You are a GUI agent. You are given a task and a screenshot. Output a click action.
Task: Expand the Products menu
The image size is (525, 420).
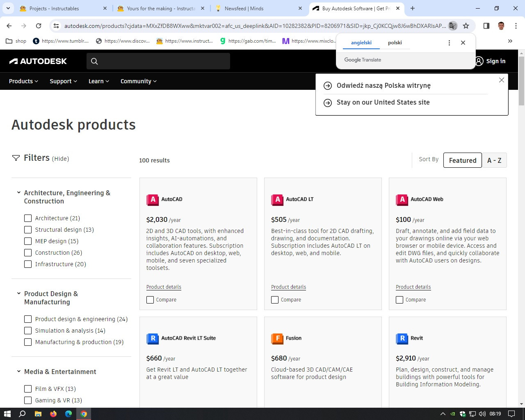pyautogui.click(x=23, y=81)
